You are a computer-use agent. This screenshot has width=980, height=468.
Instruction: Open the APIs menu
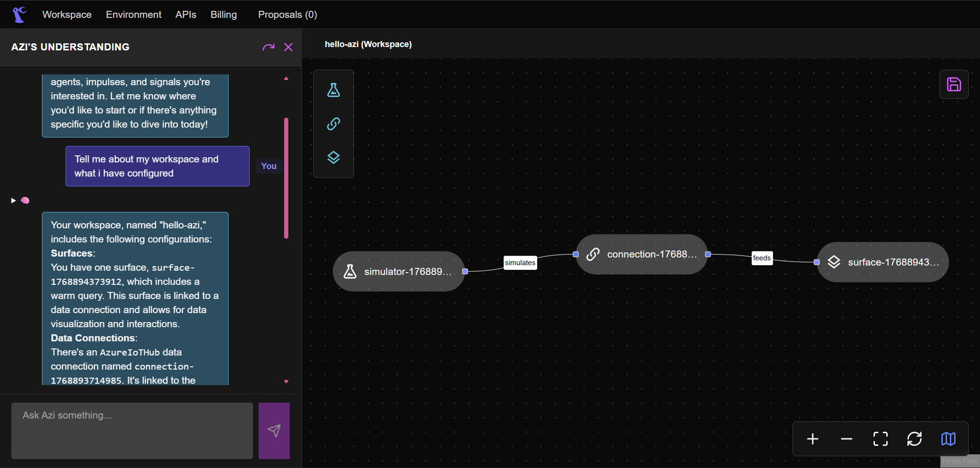tap(186, 15)
